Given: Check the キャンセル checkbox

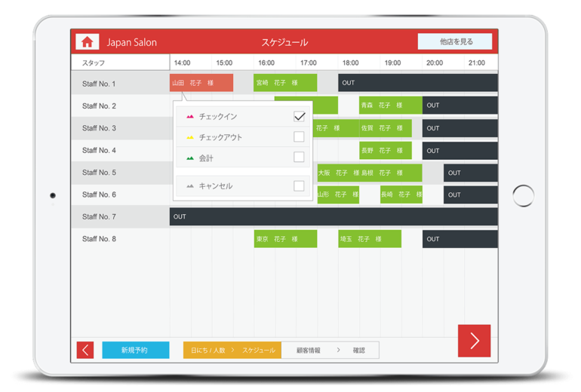Looking at the screenshot, I should tap(299, 185).
